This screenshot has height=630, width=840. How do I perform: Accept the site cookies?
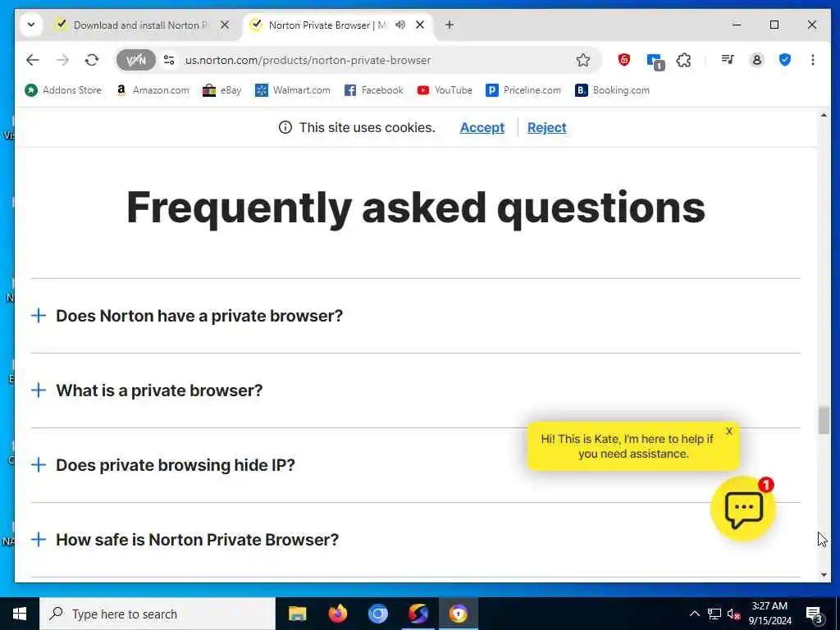(x=482, y=127)
